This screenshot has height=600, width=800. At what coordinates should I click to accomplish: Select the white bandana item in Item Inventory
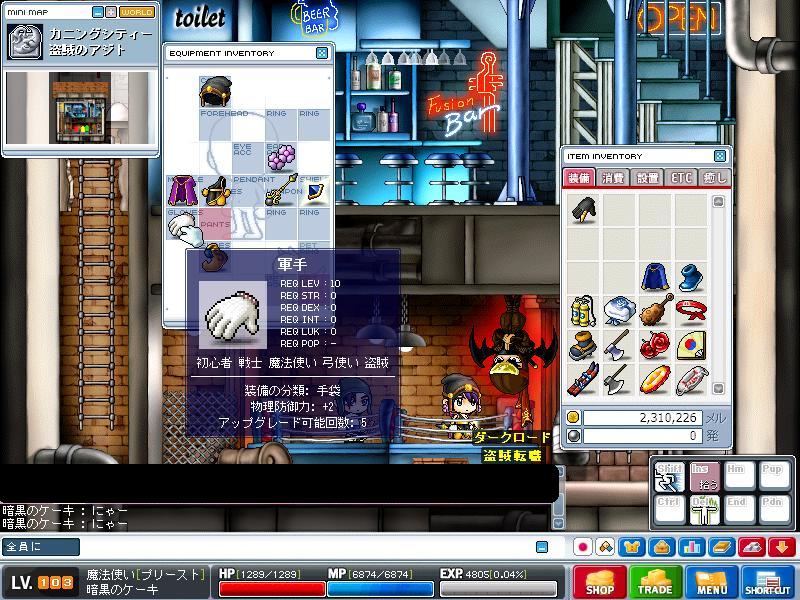(619, 310)
